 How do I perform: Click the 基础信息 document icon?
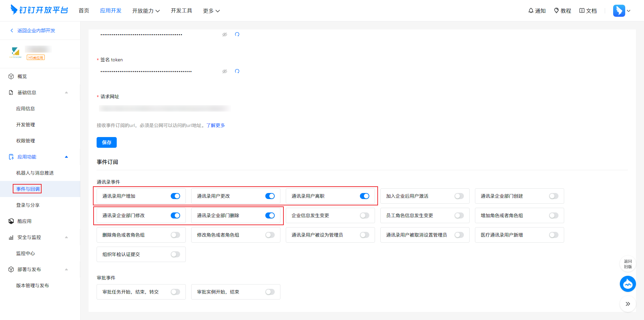click(x=11, y=92)
